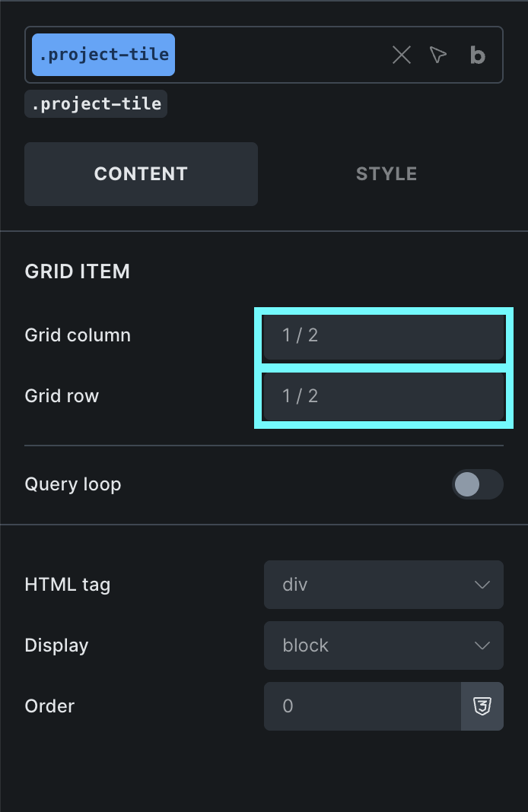This screenshot has width=528, height=812.
Task: Click the Display label text
Action: coord(57,645)
